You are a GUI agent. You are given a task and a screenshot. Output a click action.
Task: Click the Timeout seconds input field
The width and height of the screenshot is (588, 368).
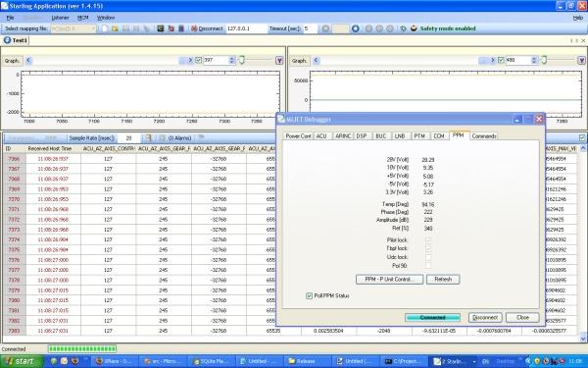(x=310, y=28)
